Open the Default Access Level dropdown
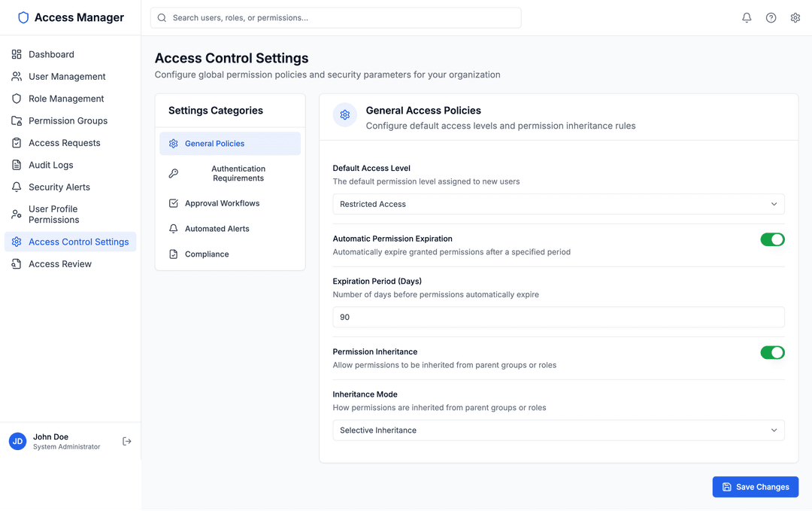Viewport: 812px width, 511px height. pyautogui.click(x=559, y=204)
